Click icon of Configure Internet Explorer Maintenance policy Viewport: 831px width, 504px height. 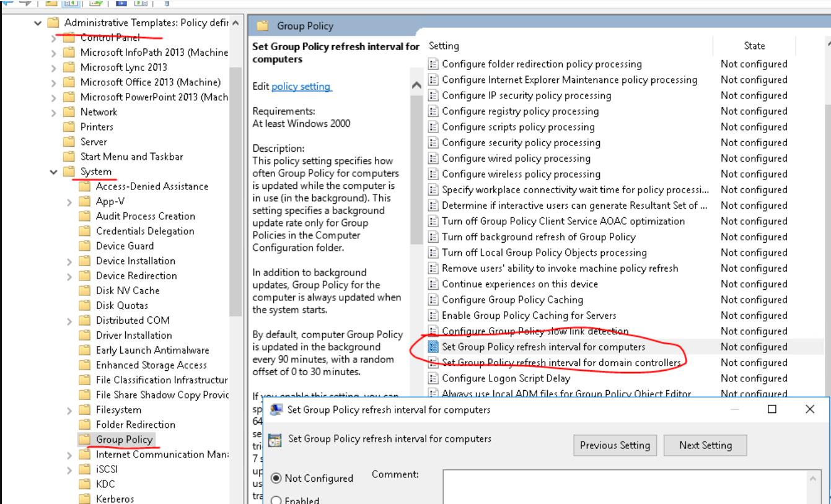pyautogui.click(x=434, y=80)
